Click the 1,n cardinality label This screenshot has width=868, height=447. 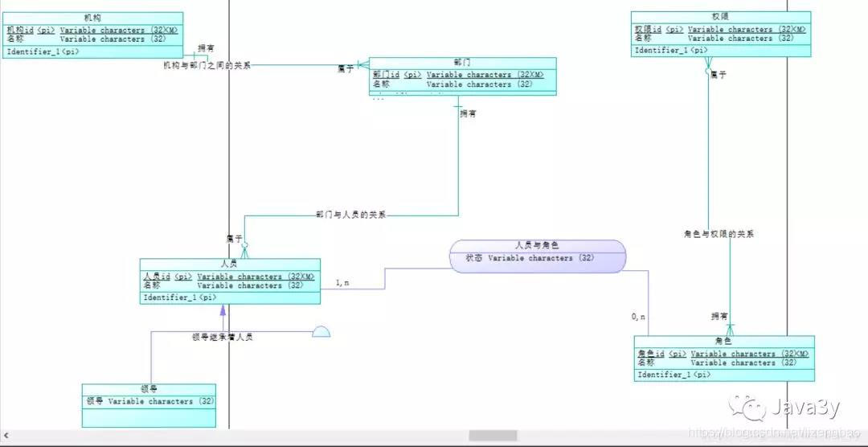pyautogui.click(x=342, y=283)
